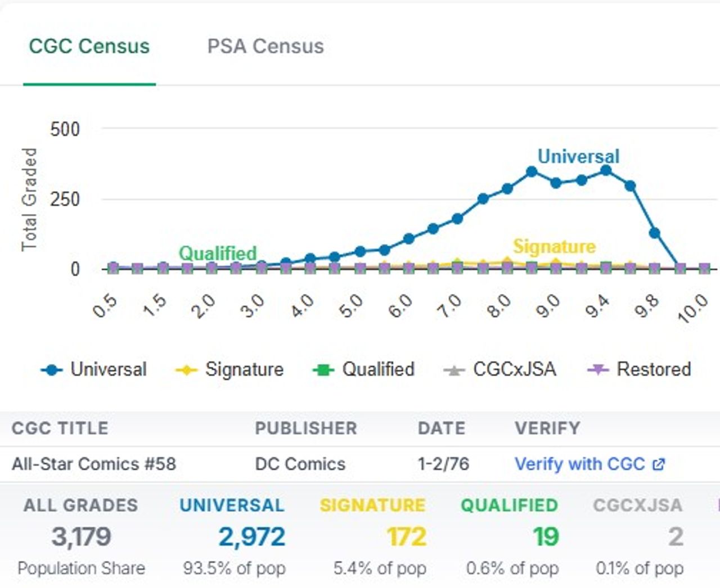
Task: Click the blue circle Universal legend marker
Action: 52,370
